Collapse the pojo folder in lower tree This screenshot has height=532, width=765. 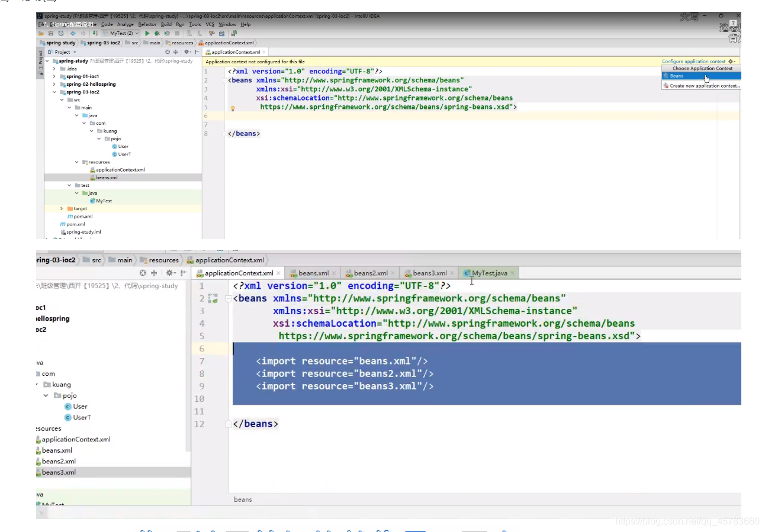click(x=46, y=395)
